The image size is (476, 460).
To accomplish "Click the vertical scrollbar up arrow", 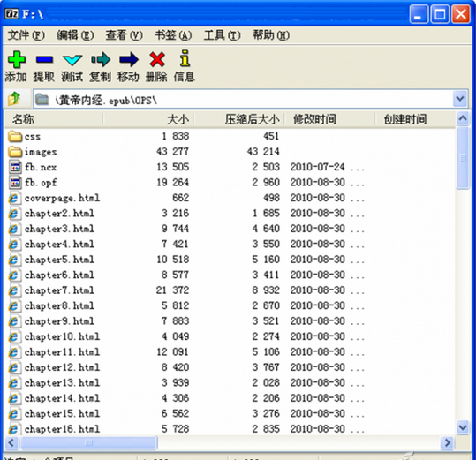I will [463, 118].
